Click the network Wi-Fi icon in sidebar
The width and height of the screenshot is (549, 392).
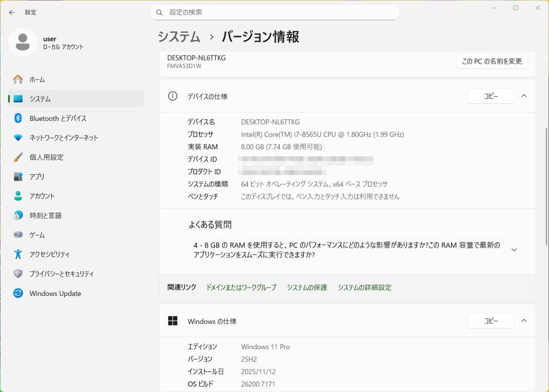click(x=18, y=138)
